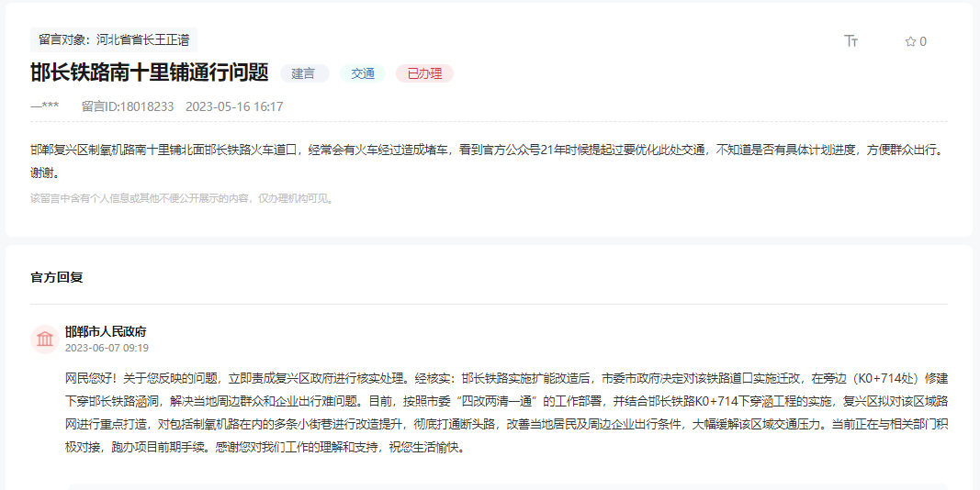Viewport: 980px width, 490px height.
Task: Select the 交通 tag
Action: tap(363, 73)
